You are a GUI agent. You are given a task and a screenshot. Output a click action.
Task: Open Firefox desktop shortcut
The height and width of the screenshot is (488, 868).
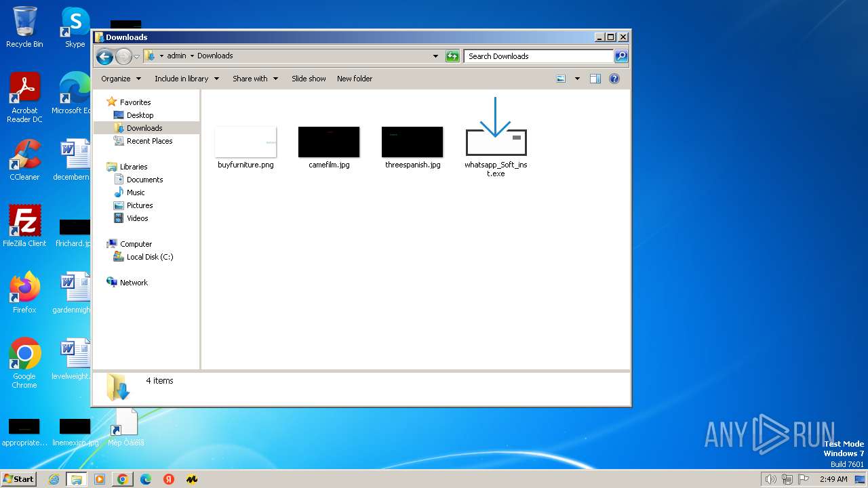24,292
